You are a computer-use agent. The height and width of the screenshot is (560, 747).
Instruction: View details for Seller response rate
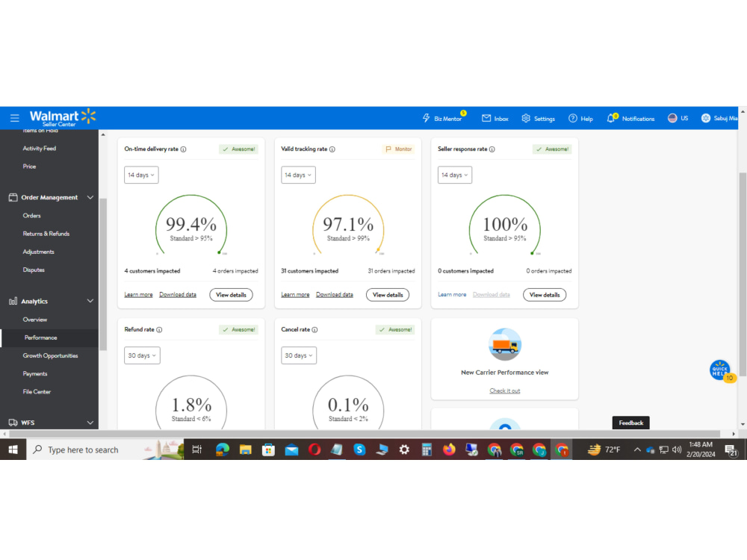(545, 295)
